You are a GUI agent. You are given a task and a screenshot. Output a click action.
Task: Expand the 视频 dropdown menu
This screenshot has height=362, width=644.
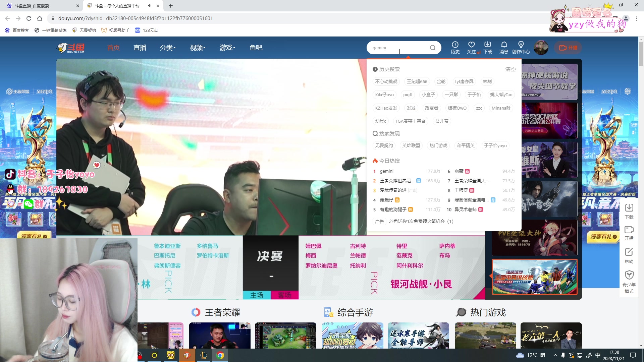(198, 48)
